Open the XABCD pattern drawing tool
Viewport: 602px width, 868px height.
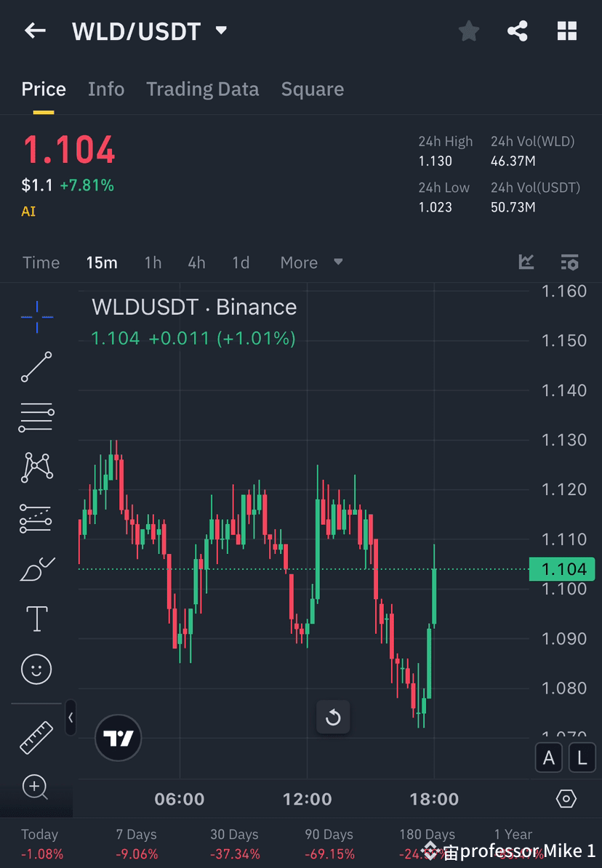click(36, 467)
